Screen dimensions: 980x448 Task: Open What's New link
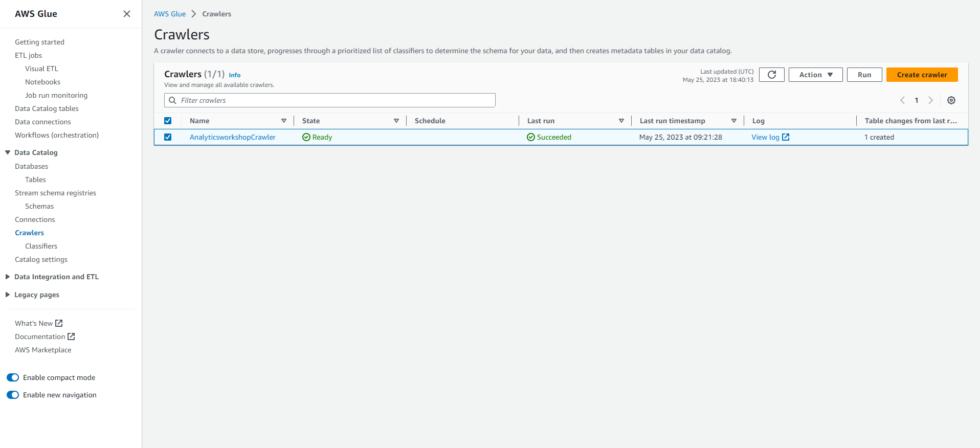[x=34, y=323]
